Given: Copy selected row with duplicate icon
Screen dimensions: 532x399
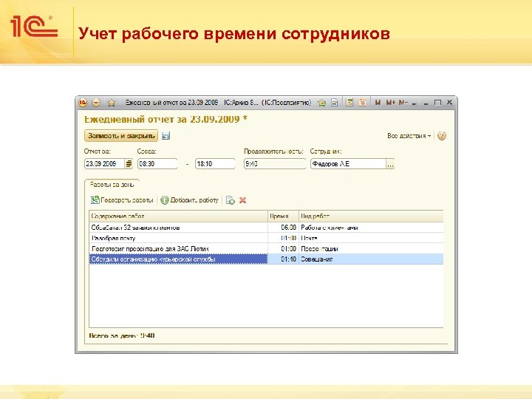Looking at the screenshot, I should [x=231, y=200].
